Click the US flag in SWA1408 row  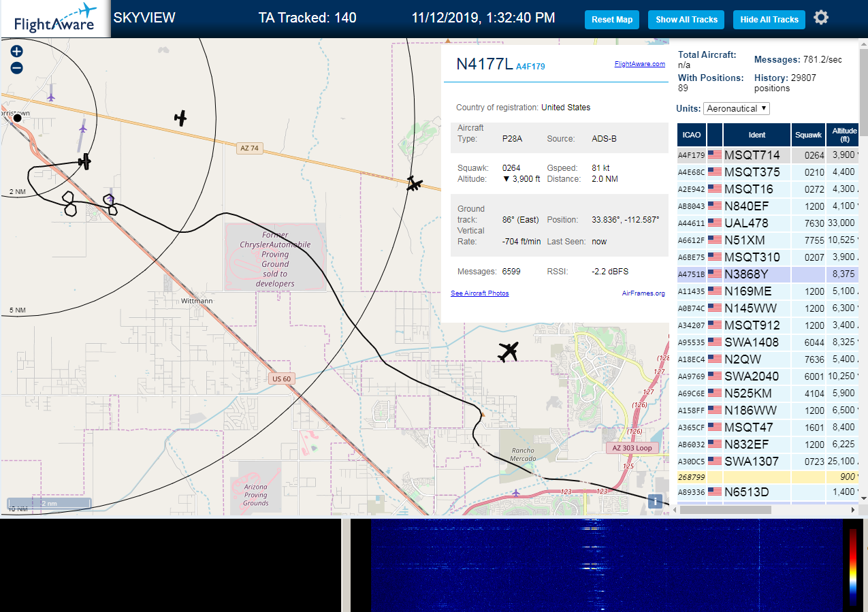[x=715, y=342]
